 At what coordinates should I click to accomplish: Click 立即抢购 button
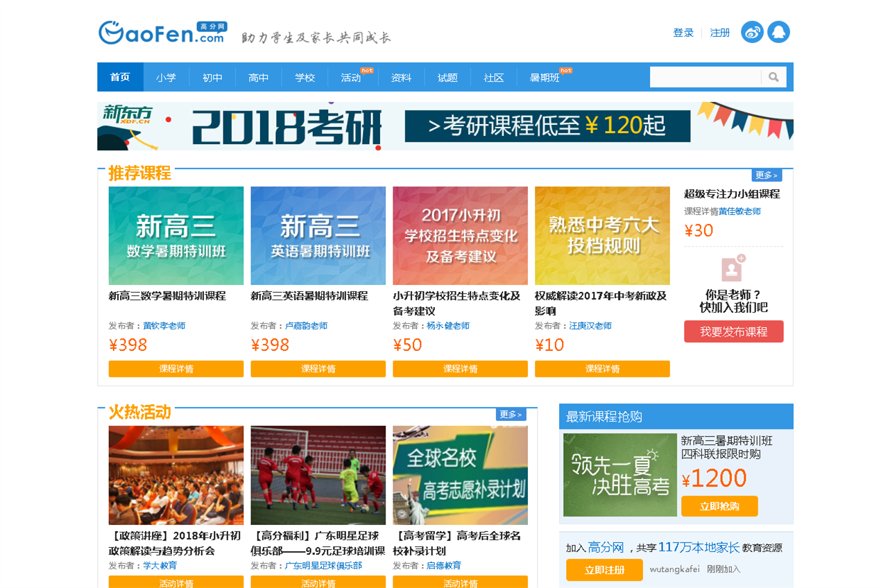tap(719, 506)
